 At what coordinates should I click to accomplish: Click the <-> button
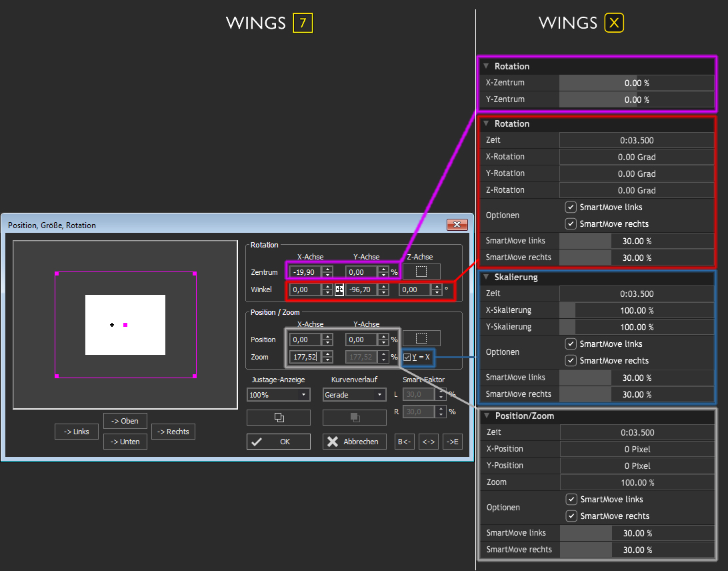coord(429,442)
